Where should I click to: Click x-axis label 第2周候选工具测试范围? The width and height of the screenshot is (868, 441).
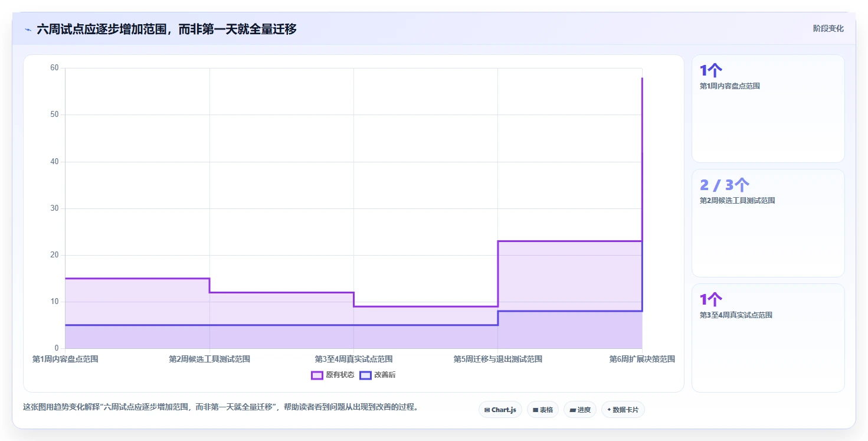(x=209, y=359)
